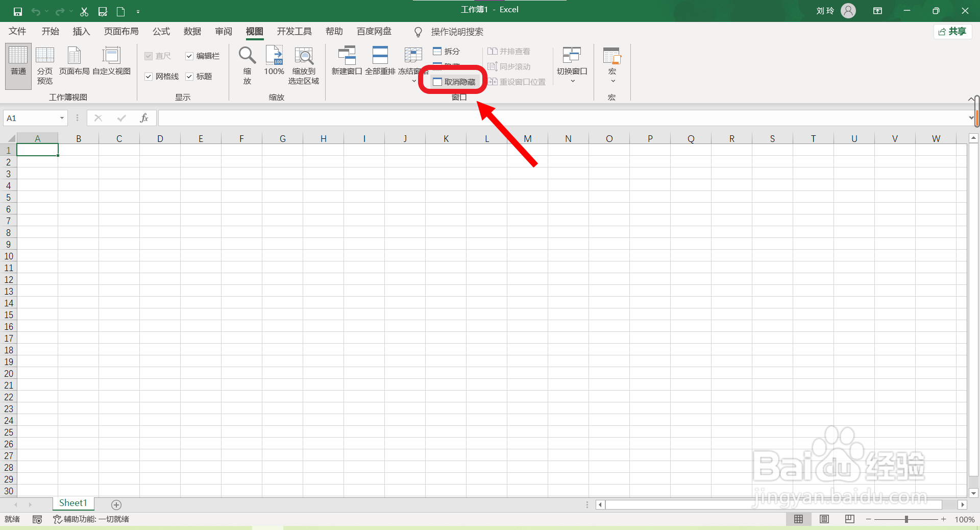Viewport: 980px width, 530px height.
Task: Click the zoom in plus button
Action: [944, 519]
